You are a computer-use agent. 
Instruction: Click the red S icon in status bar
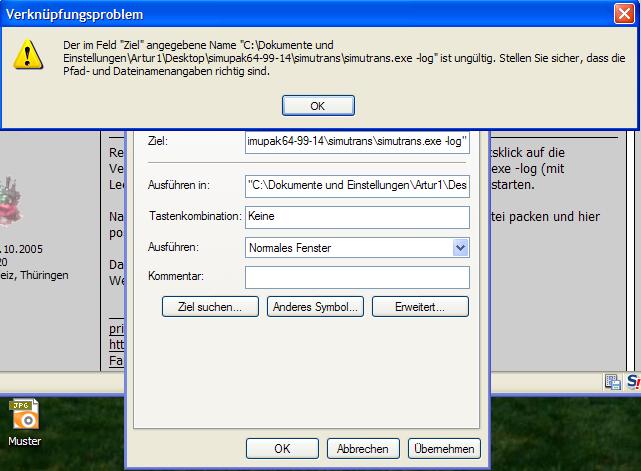pyautogui.click(x=633, y=381)
